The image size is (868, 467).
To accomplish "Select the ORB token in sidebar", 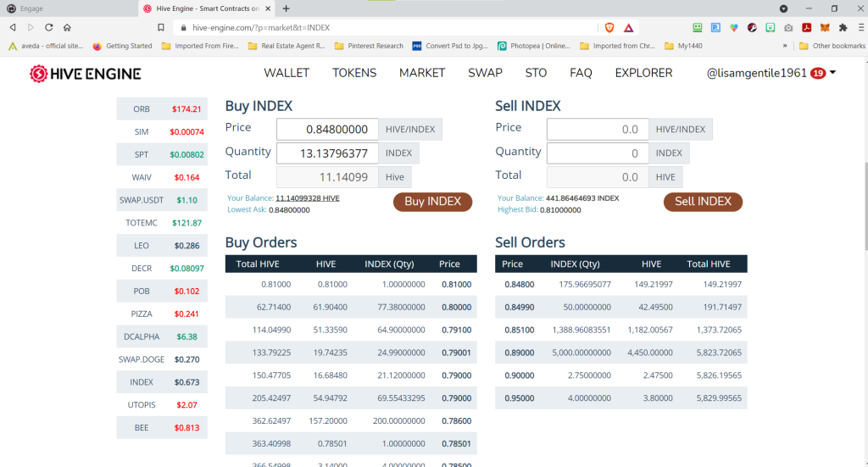I will point(162,109).
